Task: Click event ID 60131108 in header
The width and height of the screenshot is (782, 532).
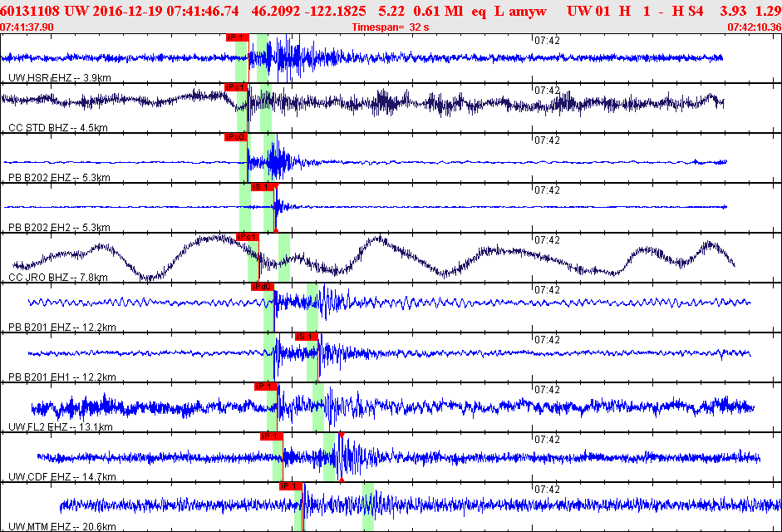Action: [x=30, y=11]
